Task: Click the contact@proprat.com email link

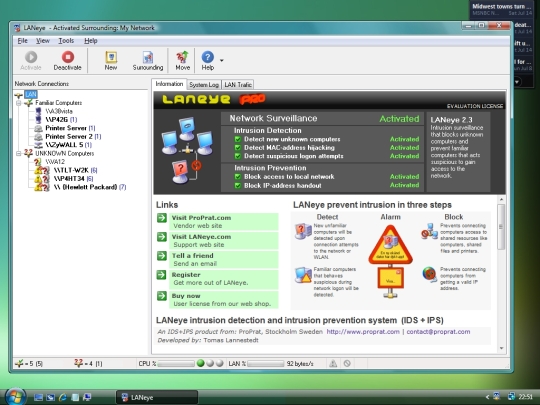Action: coord(438,332)
